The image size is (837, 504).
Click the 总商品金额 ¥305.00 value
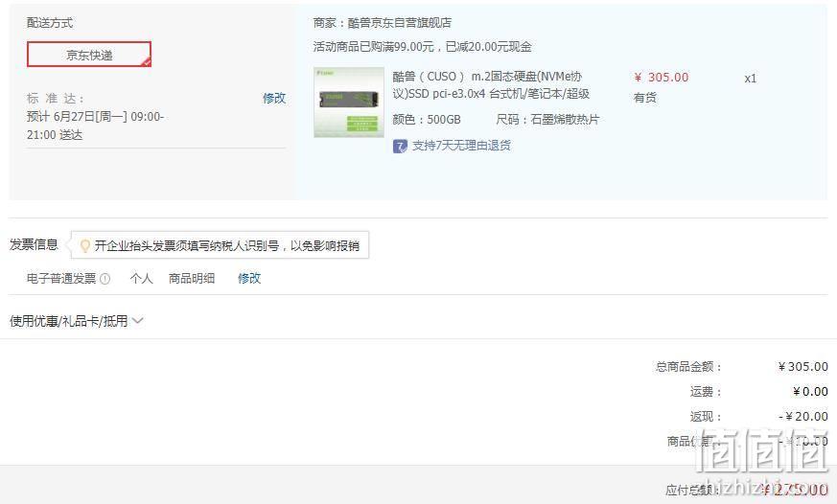click(x=802, y=366)
